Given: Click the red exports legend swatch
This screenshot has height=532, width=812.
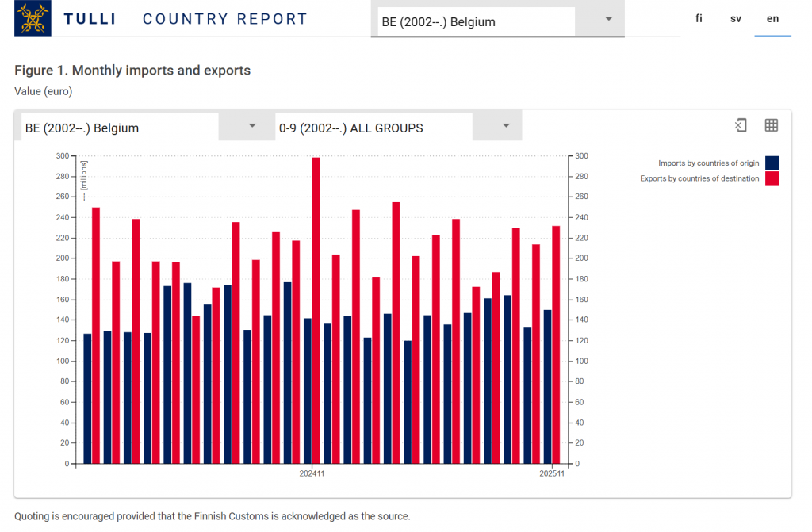Looking at the screenshot, I should (x=772, y=179).
